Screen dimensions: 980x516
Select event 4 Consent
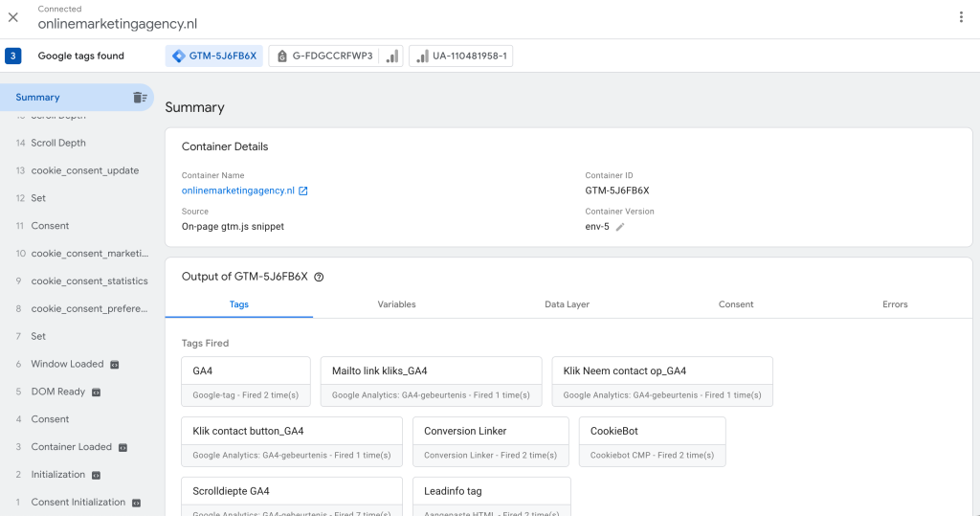click(77, 419)
